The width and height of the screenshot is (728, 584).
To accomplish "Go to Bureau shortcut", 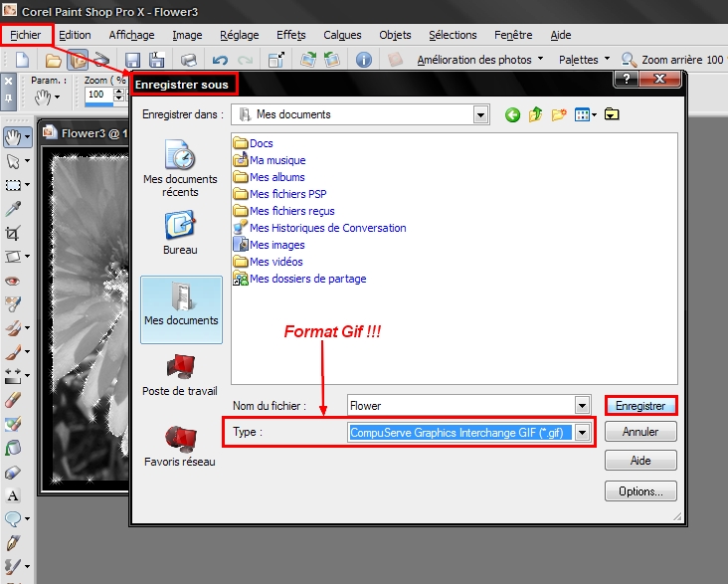I will tap(180, 232).
